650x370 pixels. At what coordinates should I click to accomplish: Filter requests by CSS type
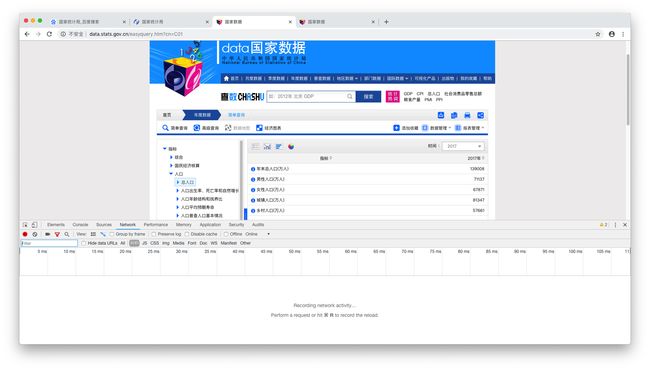(x=155, y=243)
